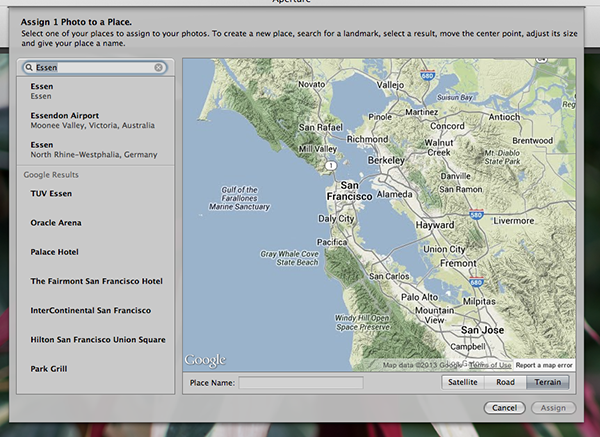Click Union City label on map

tap(444, 249)
